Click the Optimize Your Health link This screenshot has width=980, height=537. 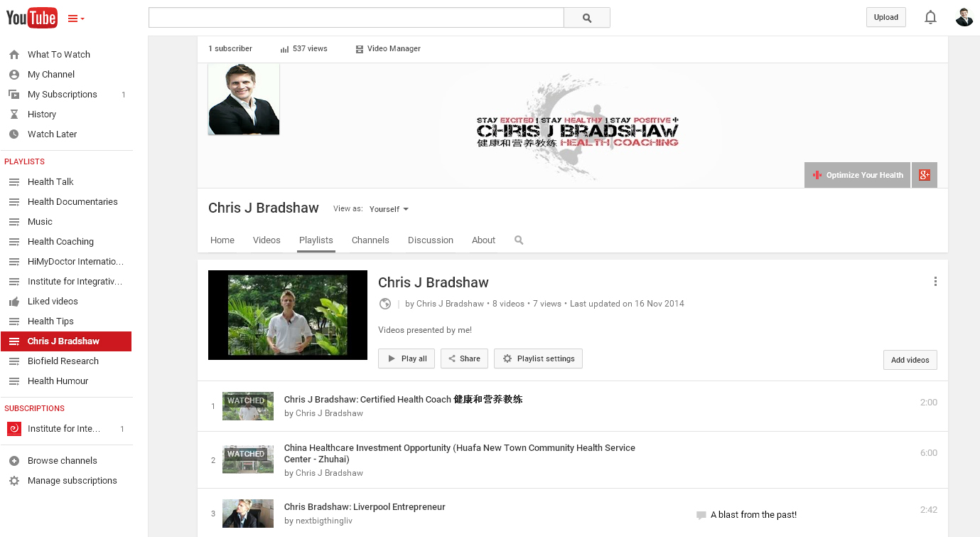pyautogui.click(x=857, y=175)
